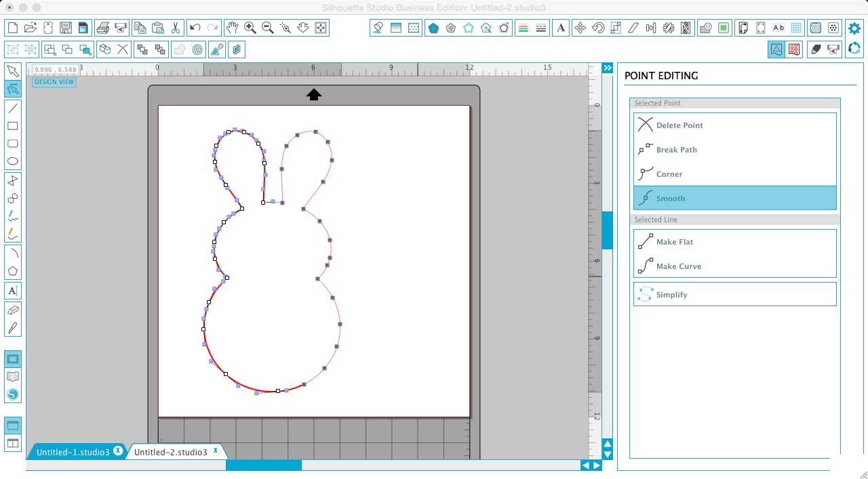This screenshot has height=479, width=868.
Task: Select the Zoom In magnifier tool
Action: point(249,28)
